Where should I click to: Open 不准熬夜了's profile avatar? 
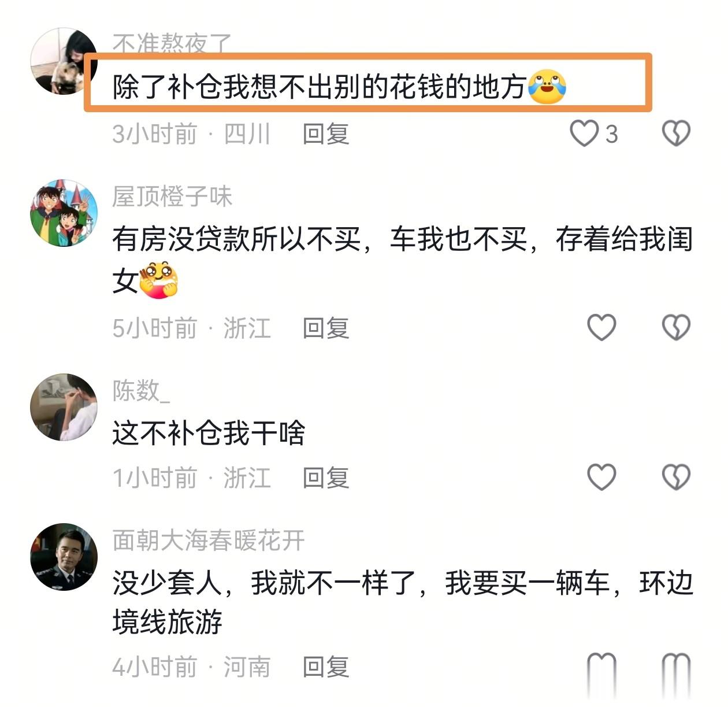tap(63, 61)
